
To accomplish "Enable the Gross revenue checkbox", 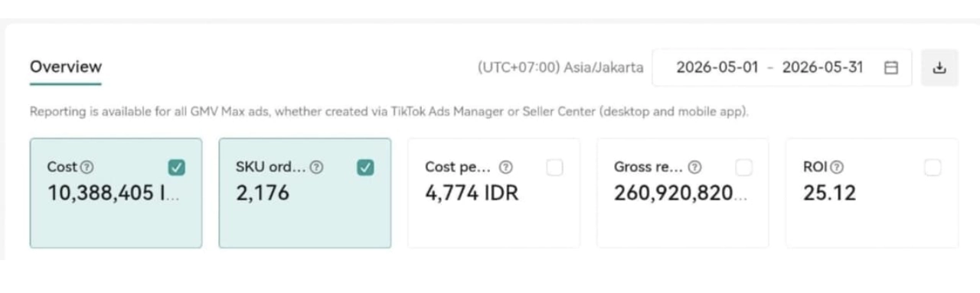I will pyautogui.click(x=743, y=168).
